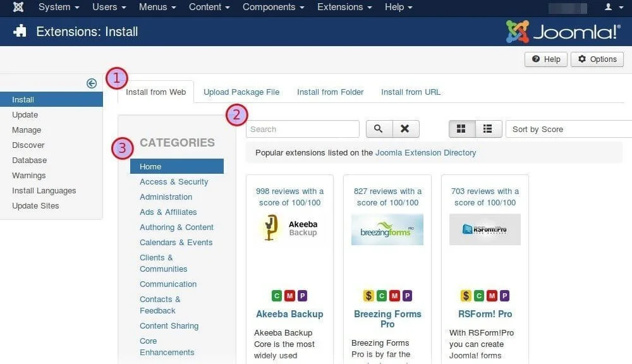Screen dimensions: 632x364
Task: Open the Help dropdown in menu bar
Action: [398, 7]
